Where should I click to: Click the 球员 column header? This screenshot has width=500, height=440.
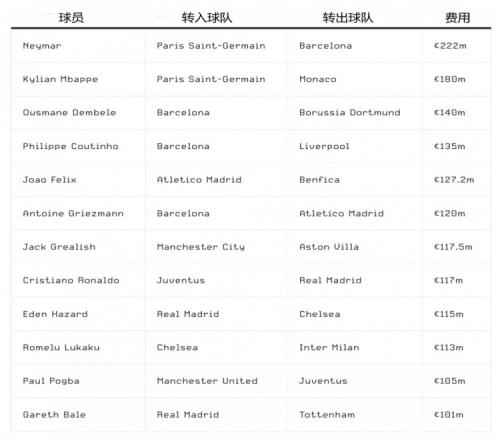71,18
